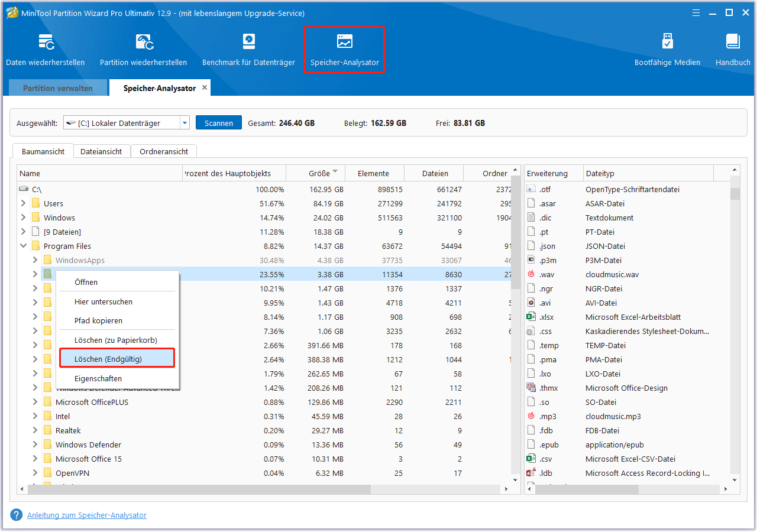757x532 pixels.
Task: Switch to Ordneransicht tab
Action: [164, 151]
